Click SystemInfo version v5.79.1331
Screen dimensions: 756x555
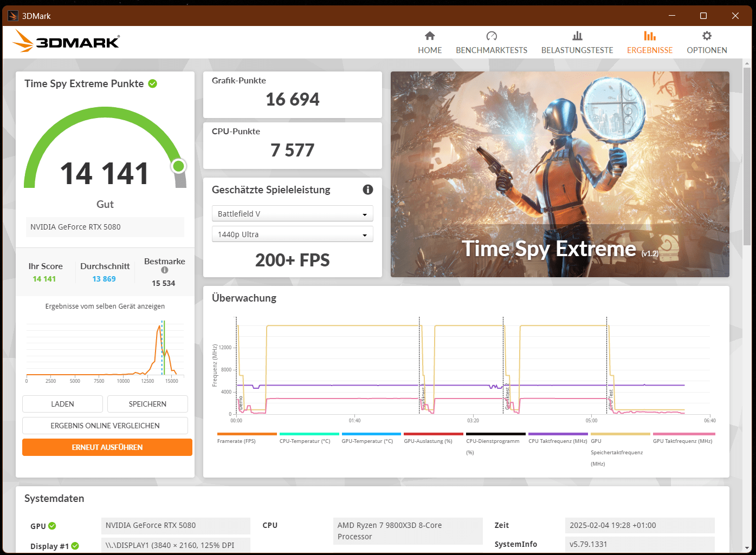pyautogui.click(x=640, y=544)
